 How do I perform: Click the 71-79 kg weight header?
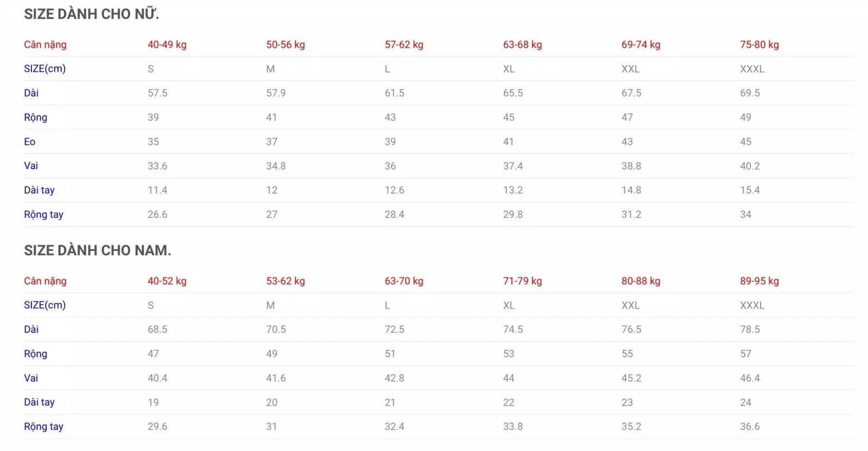(x=522, y=281)
